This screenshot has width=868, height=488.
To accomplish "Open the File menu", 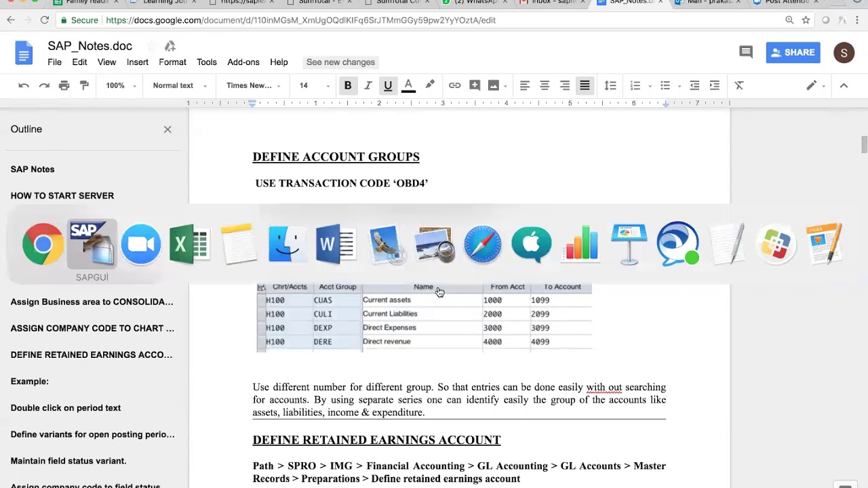I will point(54,62).
